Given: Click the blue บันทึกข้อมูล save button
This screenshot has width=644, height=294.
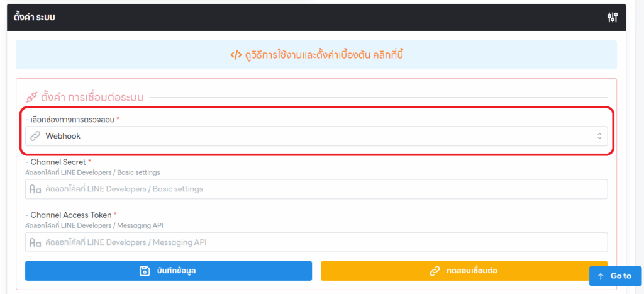Looking at the screenshot, I should [x=169, y=271].
